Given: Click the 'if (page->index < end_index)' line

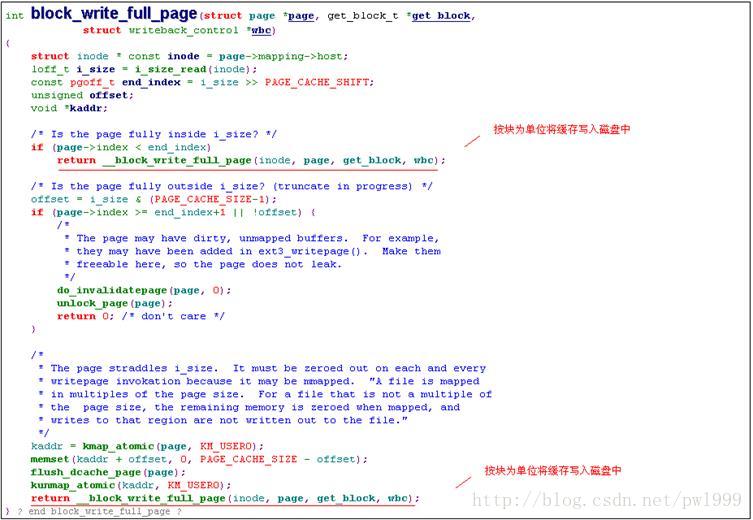Looking at the screenshot, I should click(121, 147).
